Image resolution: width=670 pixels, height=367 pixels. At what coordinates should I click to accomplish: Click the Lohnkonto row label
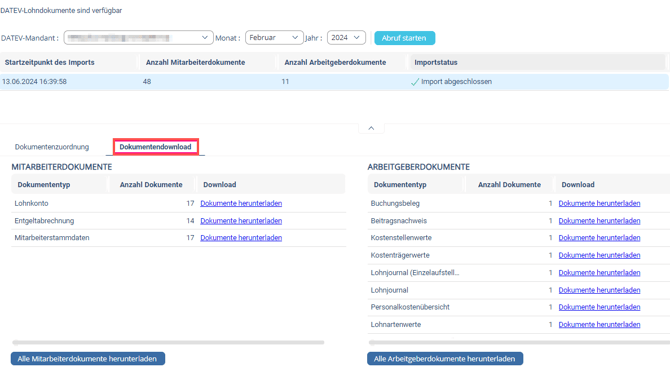pyautogui.click(x=31, y=203)
